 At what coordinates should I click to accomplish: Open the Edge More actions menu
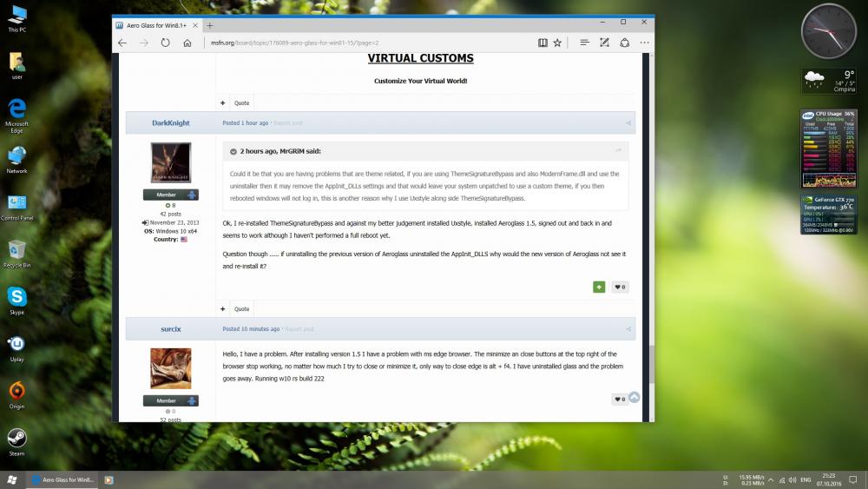click(643, 43)
